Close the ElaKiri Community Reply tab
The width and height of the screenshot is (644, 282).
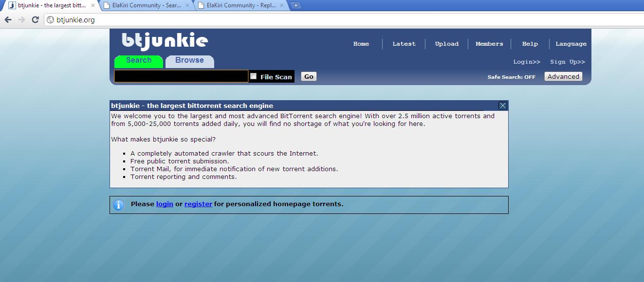pyautogui.click(x=282, y=5)
